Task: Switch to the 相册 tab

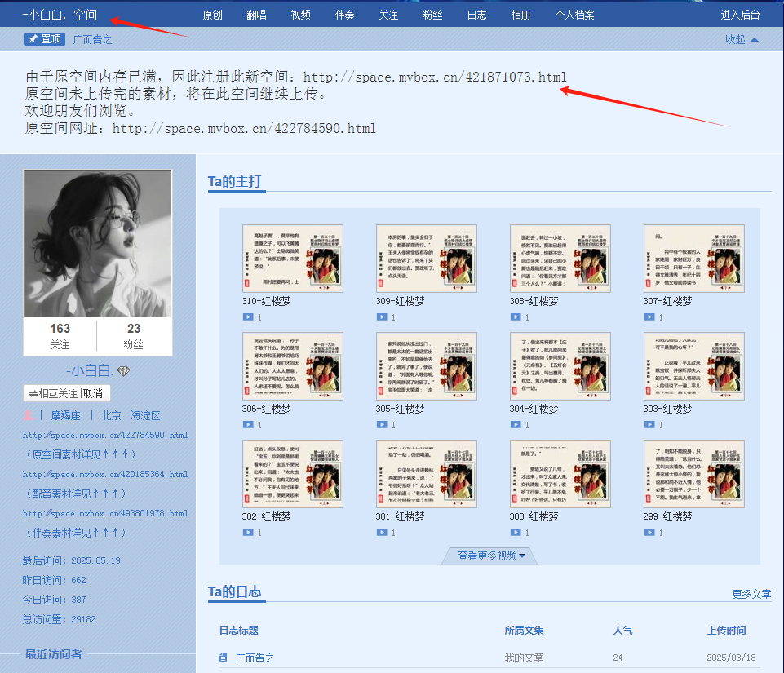Action: [520, 15]
